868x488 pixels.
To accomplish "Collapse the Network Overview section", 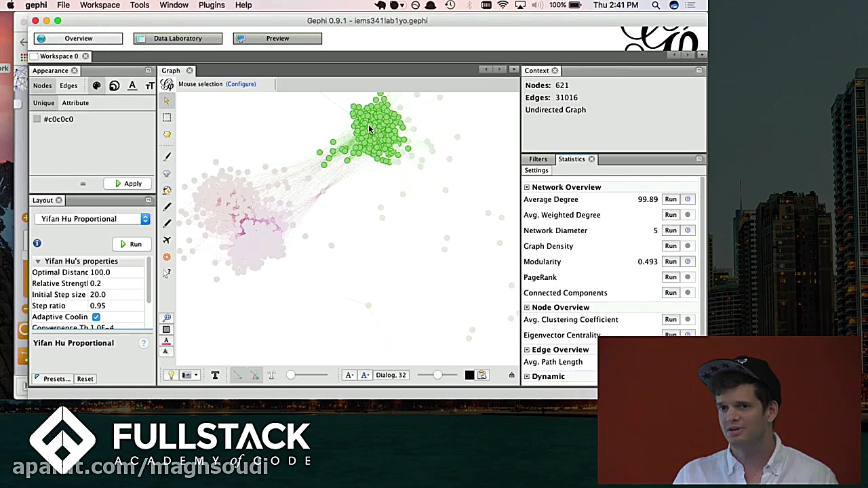I will [x=527, y=187].
